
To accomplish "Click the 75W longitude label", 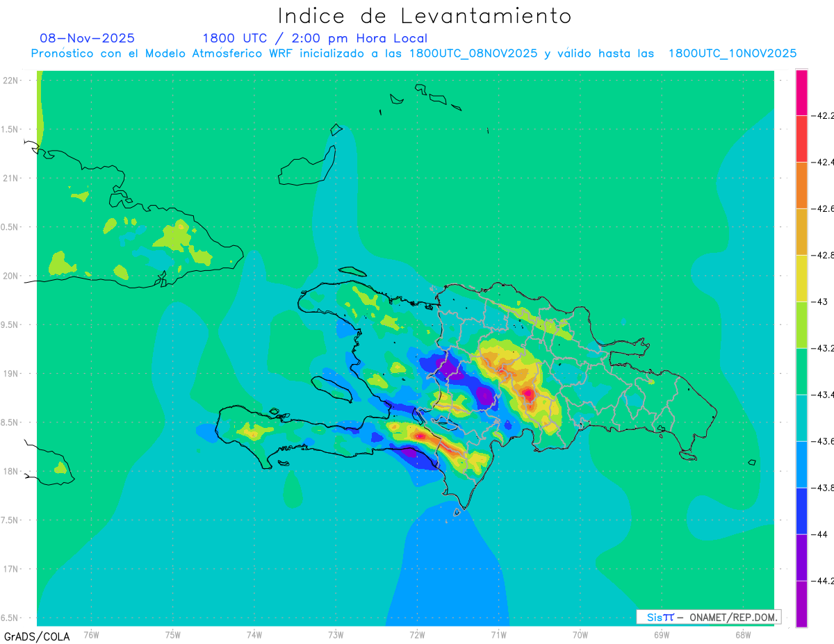I will point(172,634).
